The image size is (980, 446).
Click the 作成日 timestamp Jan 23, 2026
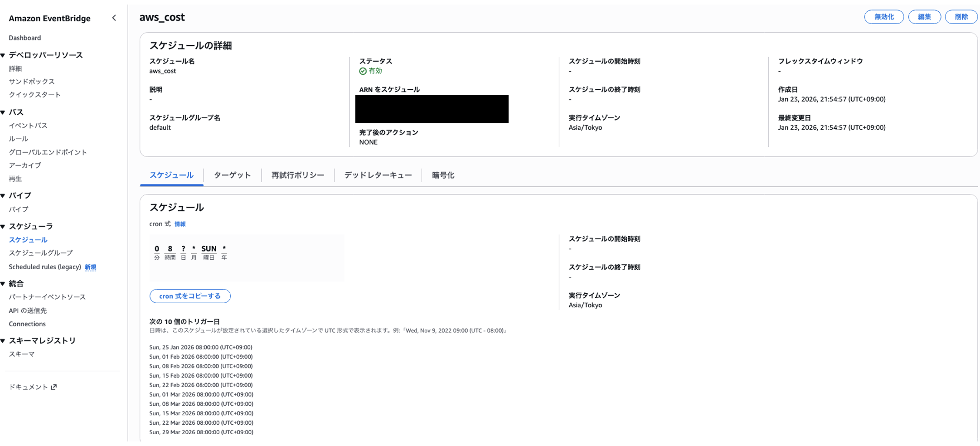click(x=832, y=99)
